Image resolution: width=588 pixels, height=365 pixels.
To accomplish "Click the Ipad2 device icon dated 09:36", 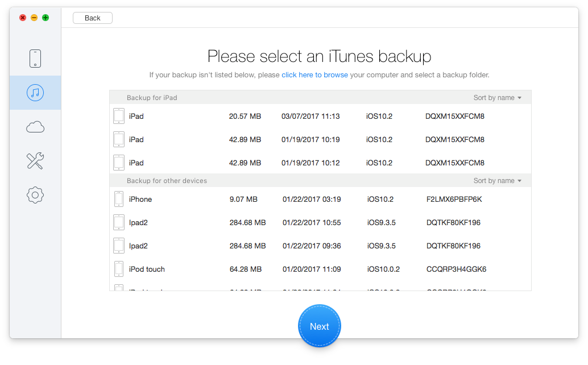I will coord(119,246).
